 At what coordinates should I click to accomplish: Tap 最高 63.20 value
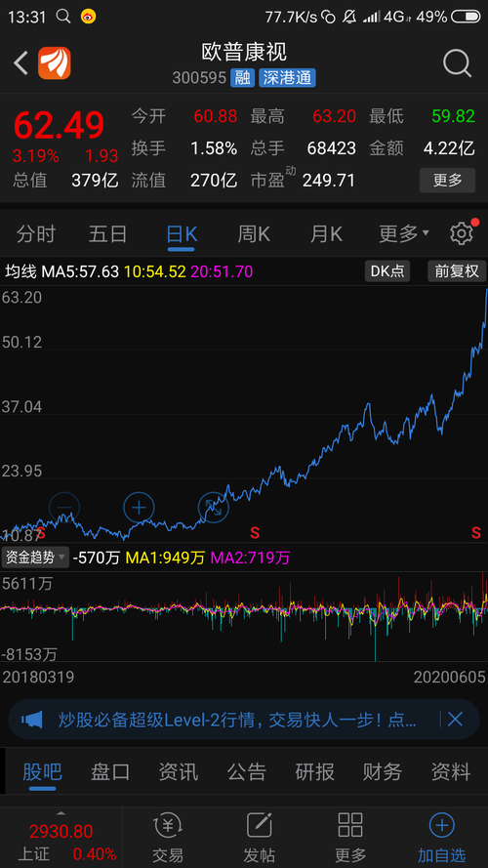click(334, 116)
